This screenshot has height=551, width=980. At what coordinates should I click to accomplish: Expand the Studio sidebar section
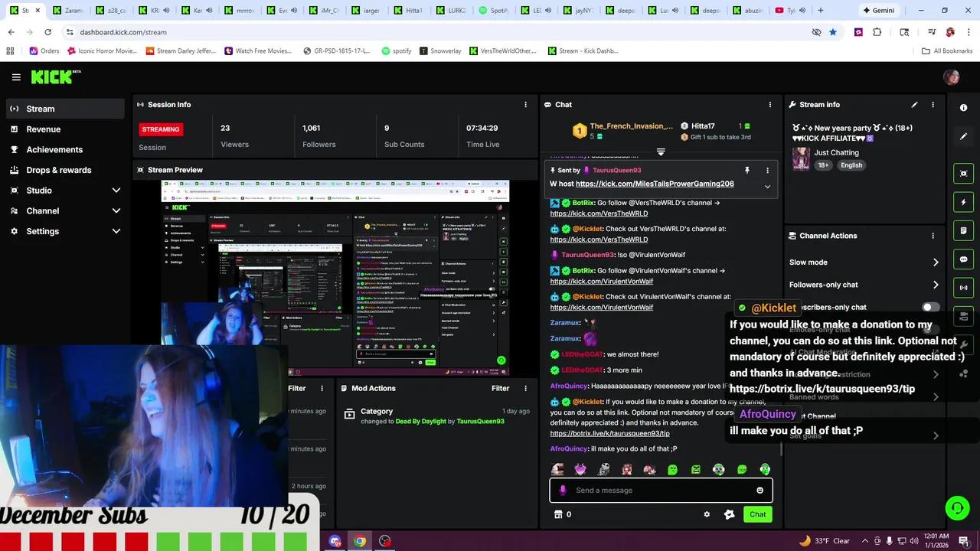coord(116,191)
